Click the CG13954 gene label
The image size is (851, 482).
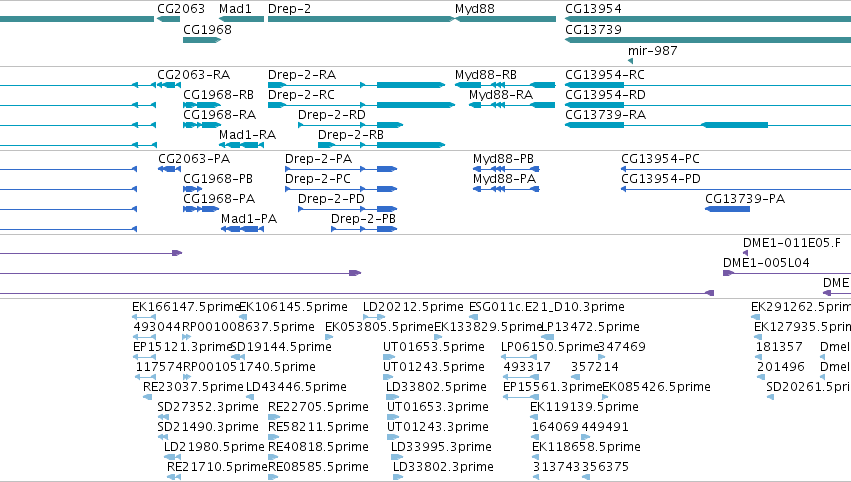point(593,9)
